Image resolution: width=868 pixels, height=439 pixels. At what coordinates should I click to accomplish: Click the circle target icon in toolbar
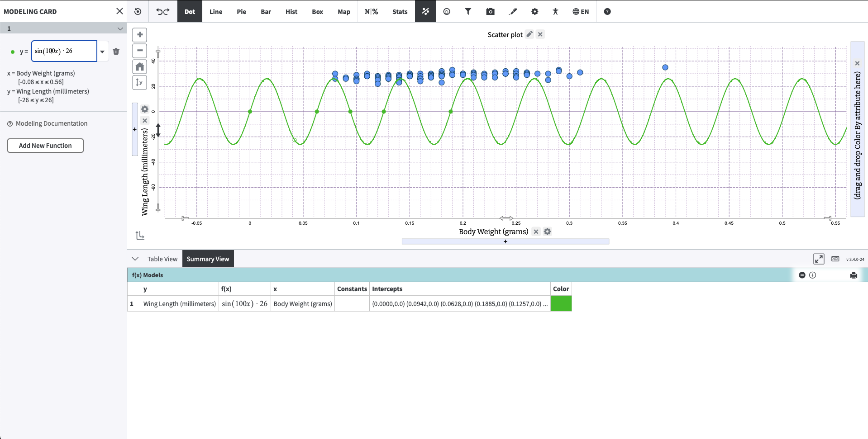click(x=447, y=11)
